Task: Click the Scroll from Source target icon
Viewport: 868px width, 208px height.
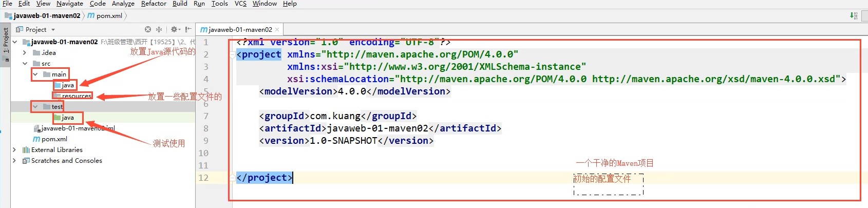Action: [148, 29]
